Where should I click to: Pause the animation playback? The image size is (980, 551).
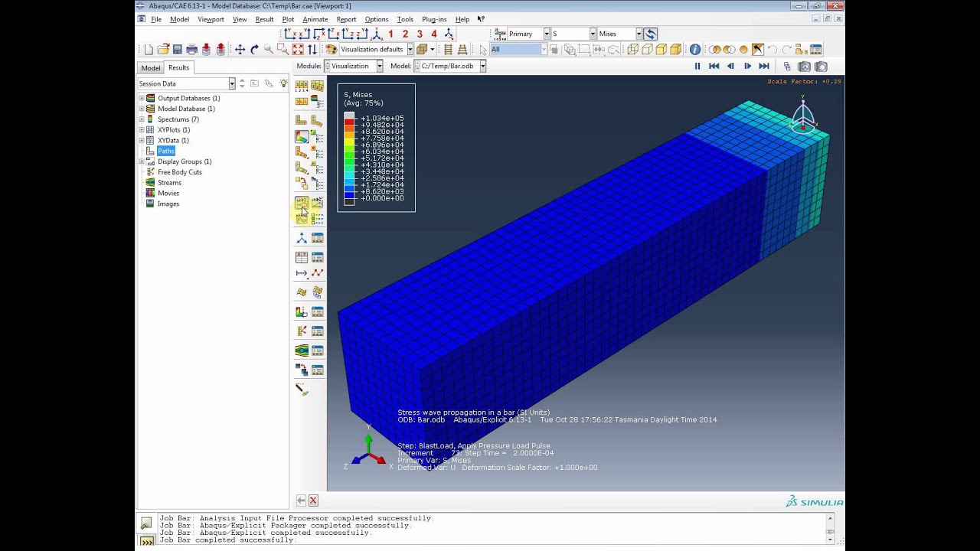tap(697, 67)
